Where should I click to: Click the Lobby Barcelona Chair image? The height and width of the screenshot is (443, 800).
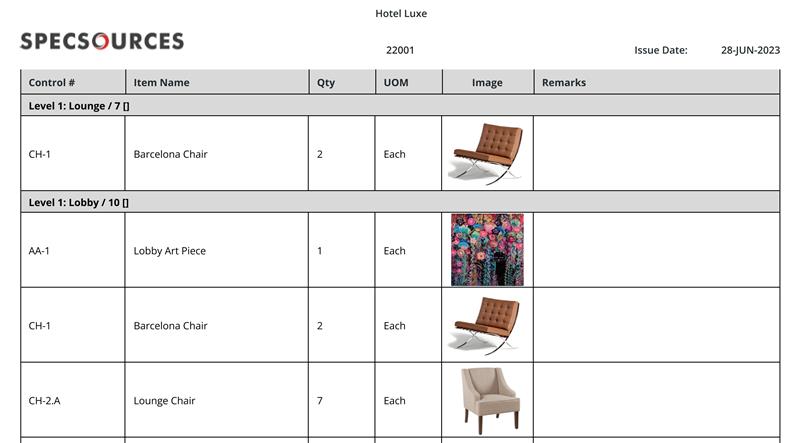click(x=487, y=326)
